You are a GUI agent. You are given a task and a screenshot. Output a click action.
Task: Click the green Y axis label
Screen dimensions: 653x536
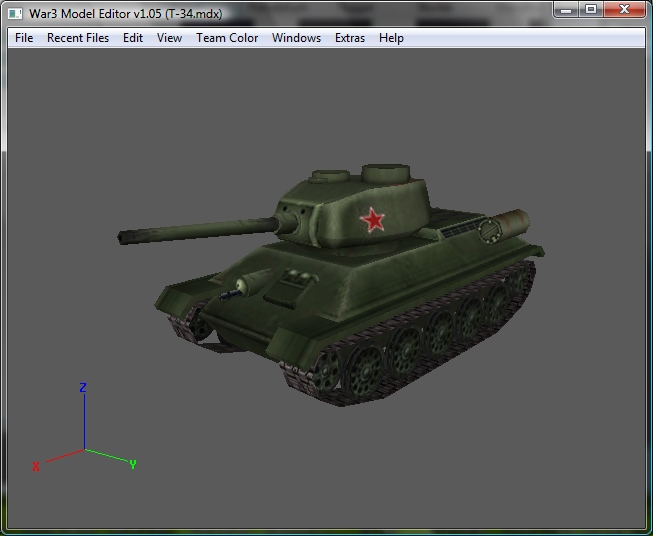tap(133, 465)
